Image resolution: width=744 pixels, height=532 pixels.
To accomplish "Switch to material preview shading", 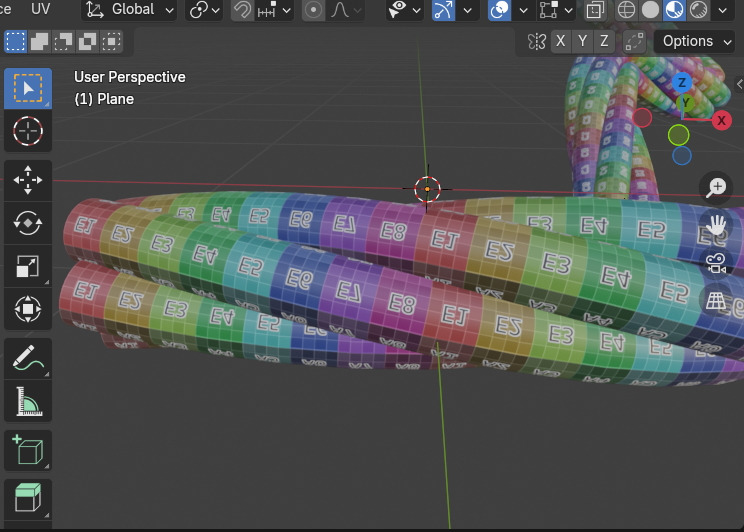I will click(674, 10).
